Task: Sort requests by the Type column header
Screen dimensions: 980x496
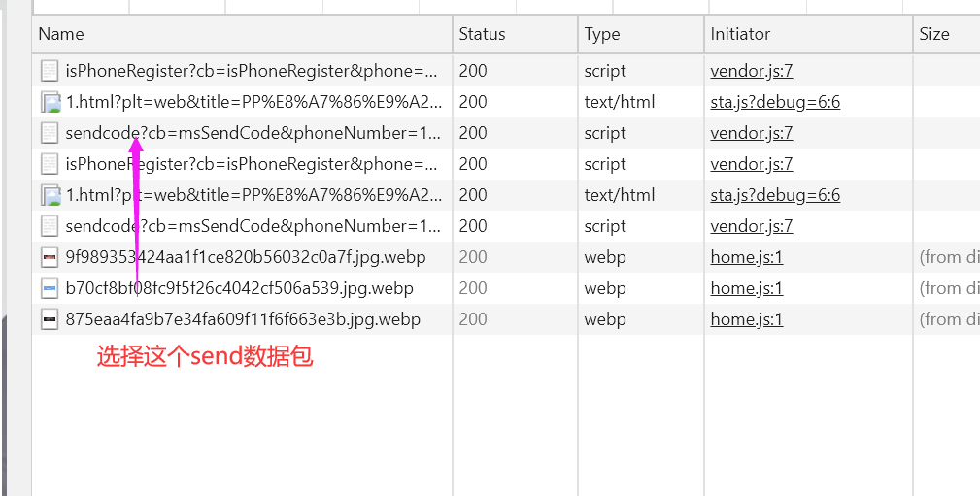Action: pos(602,34)
